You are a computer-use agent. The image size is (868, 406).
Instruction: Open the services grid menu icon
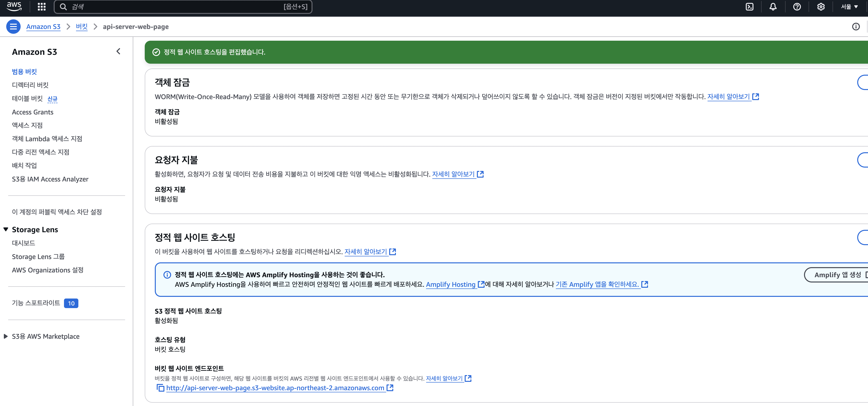[41, 7]
